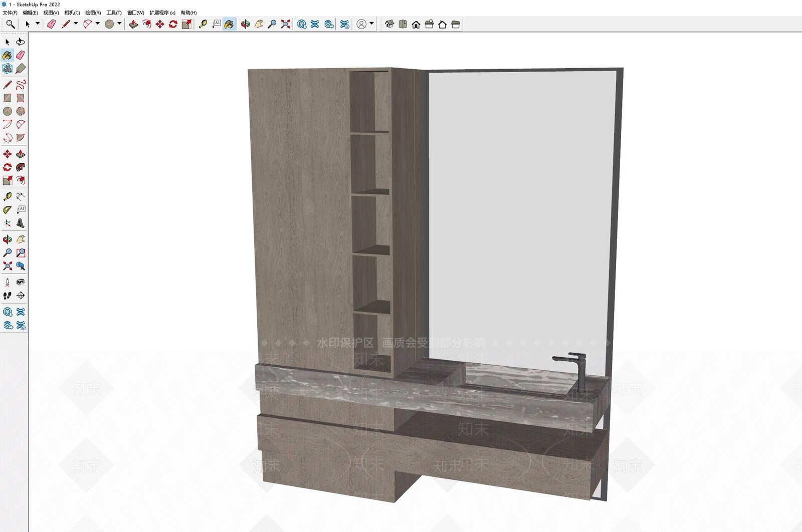The height and width of the screenshot is (532, 802).
Task: Expand the user account dropdown arrow
Action: pyautogui.click(x=372, y=24)
